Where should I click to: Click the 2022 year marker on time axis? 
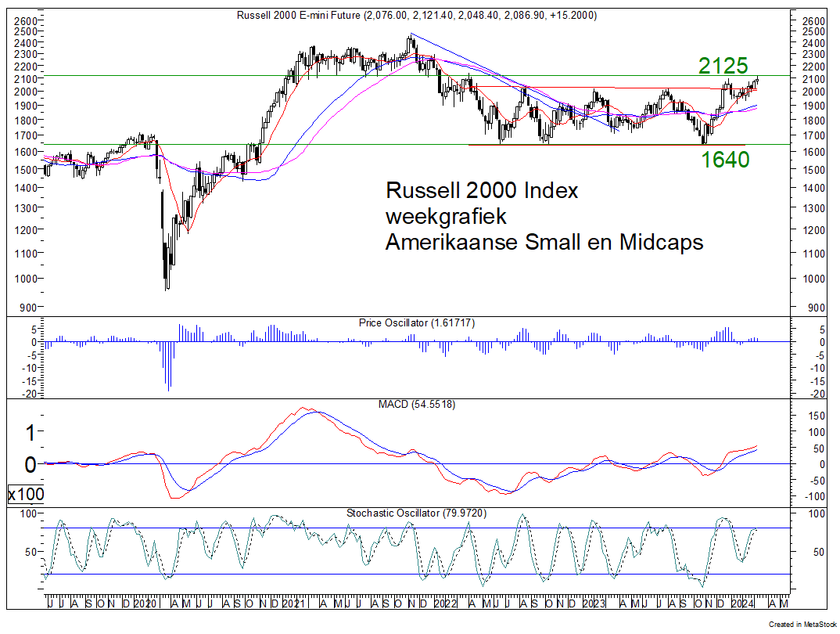coord(444,603)
